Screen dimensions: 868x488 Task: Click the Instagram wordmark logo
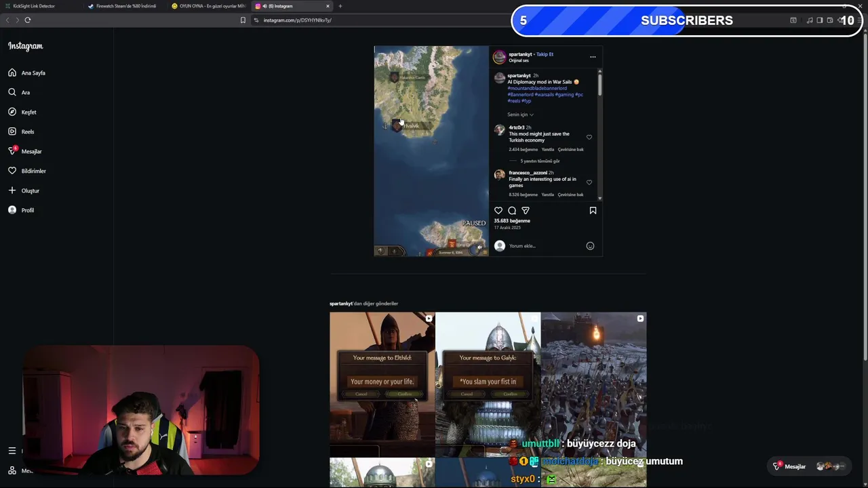tap(25, 46)
